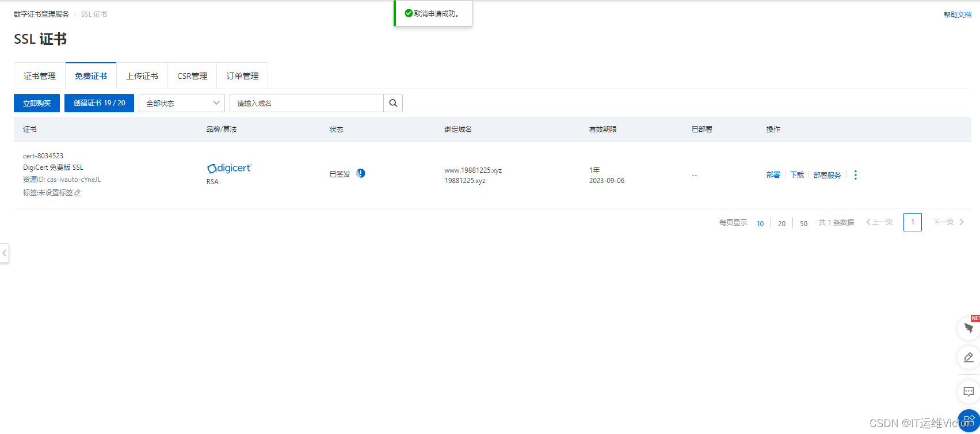Focus the 请输入域名 search field
The image size is (980, 434).
pos(307,103)
